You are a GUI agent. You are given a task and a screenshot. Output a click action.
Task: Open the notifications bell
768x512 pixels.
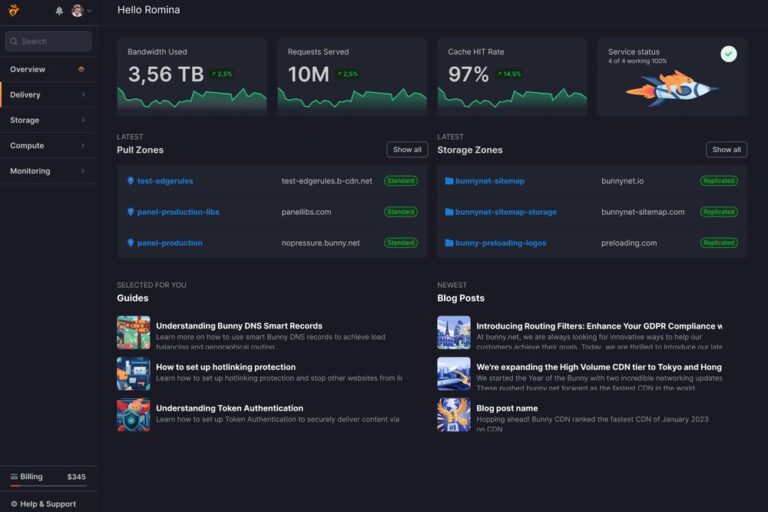coord(59,11)
